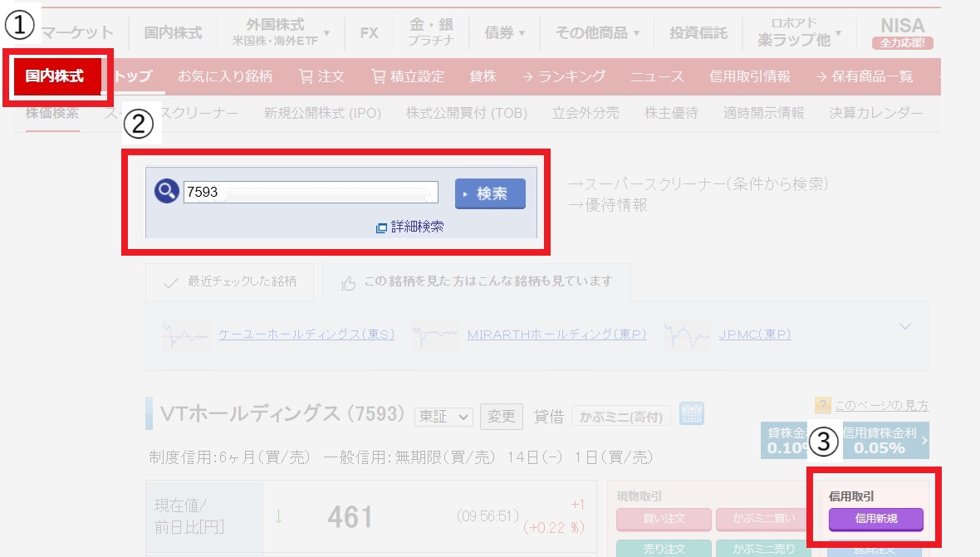Open the 東証 exchange selector

(443, 418)
